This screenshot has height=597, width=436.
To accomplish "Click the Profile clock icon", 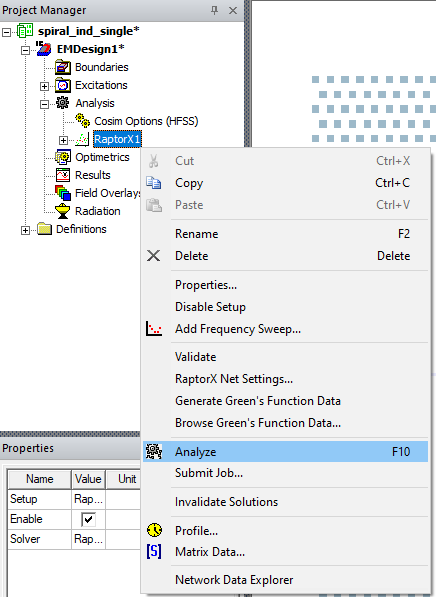I will pos(154,530).
